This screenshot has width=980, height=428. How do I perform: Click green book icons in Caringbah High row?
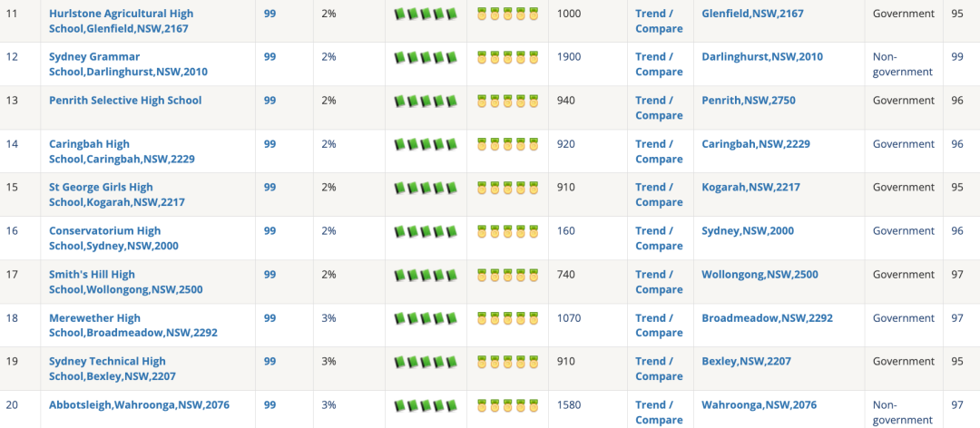(x=426, y=144)
